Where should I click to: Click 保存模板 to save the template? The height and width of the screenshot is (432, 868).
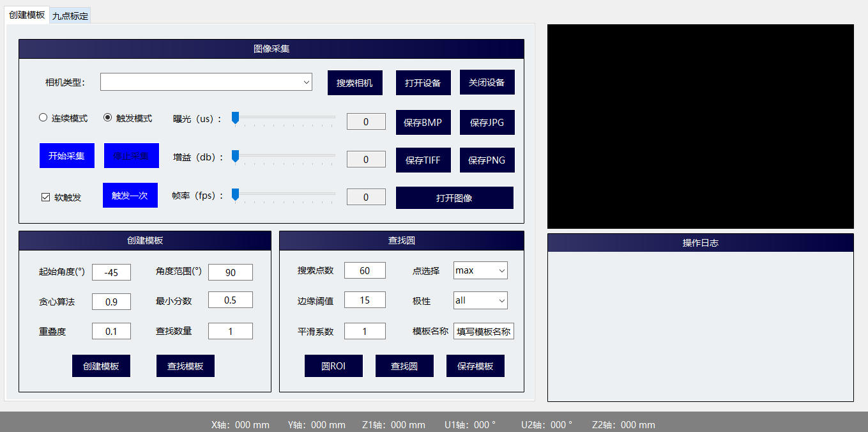point(475,366)
